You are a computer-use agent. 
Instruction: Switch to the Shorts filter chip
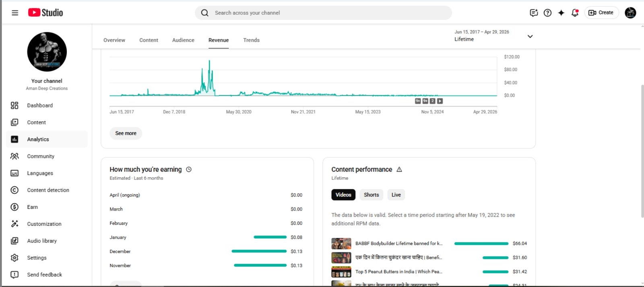tap(371, 195)
